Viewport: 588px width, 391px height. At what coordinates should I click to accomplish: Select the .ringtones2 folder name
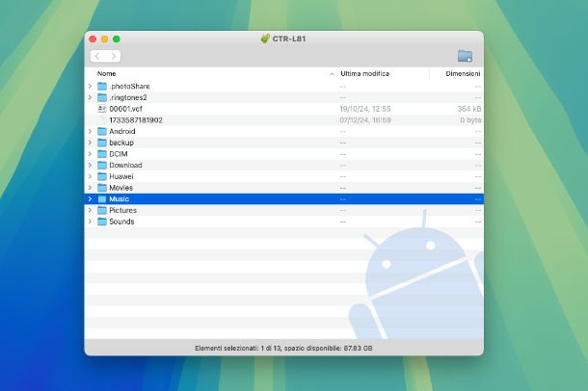(128, 97)
